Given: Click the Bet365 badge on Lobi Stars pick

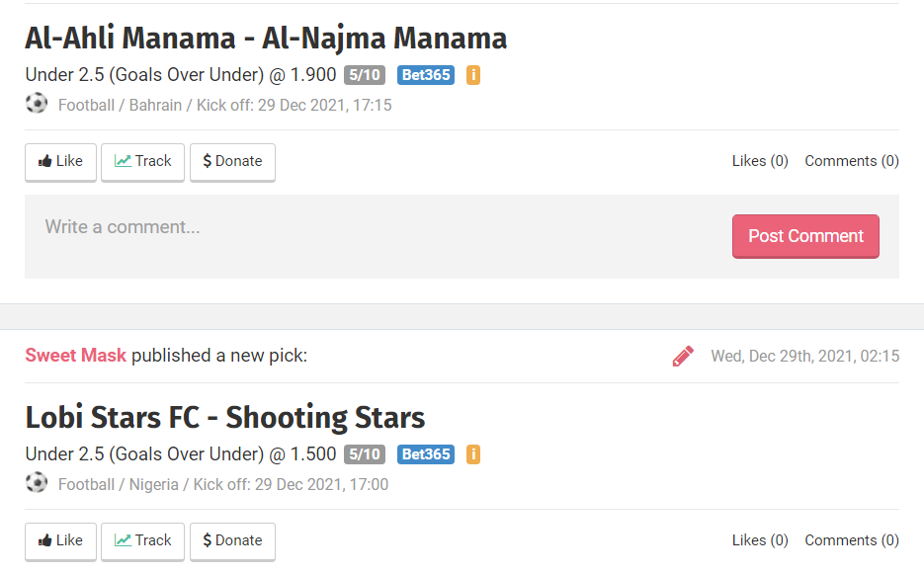Looking at the screenshot, I should tap(426, 454).
